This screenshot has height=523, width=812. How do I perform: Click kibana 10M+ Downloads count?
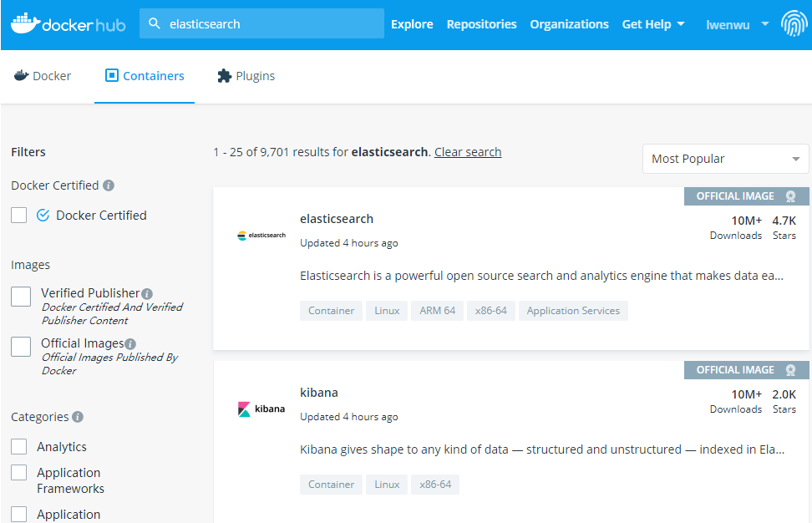coord(736,401)
